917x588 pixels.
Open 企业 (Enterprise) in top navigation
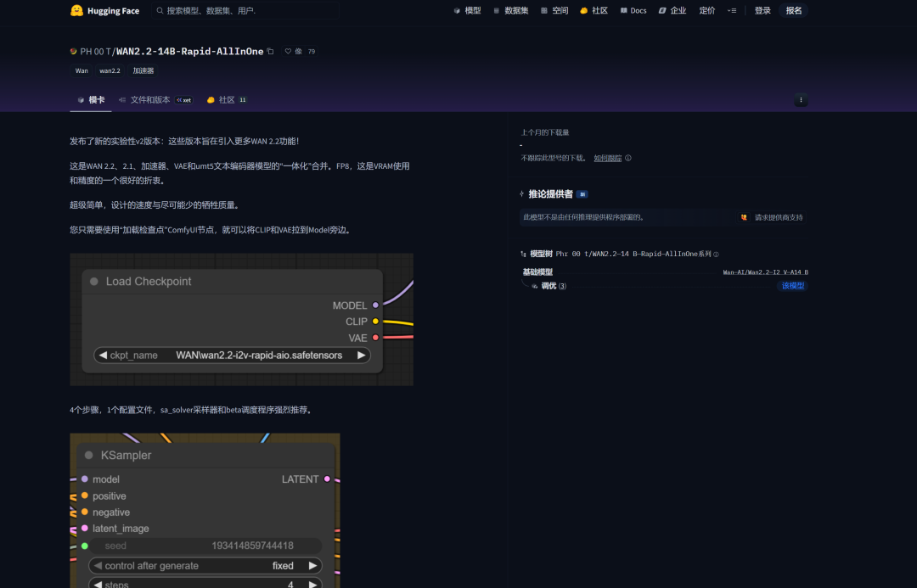pyautogui.click(x=672, y=10)
